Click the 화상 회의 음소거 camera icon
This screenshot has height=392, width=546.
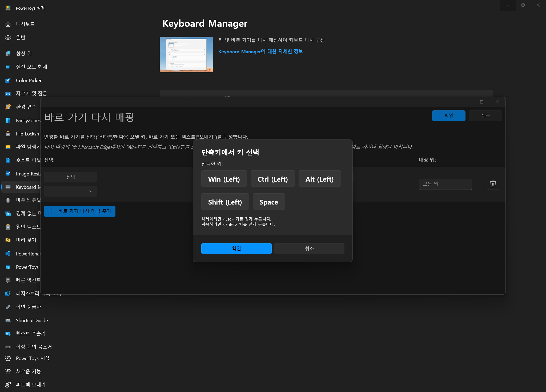click(8, 347)
